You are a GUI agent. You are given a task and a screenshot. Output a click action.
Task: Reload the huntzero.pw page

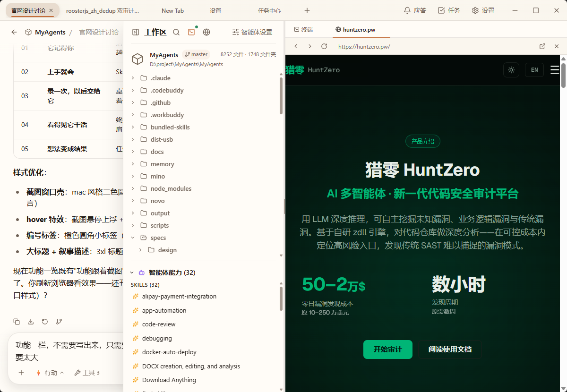point(324,46)
